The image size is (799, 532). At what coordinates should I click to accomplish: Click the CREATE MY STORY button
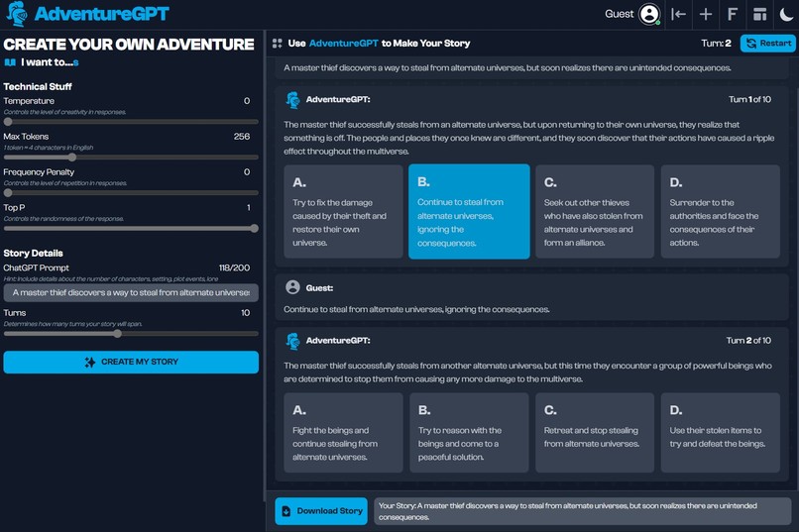(131, 362)
